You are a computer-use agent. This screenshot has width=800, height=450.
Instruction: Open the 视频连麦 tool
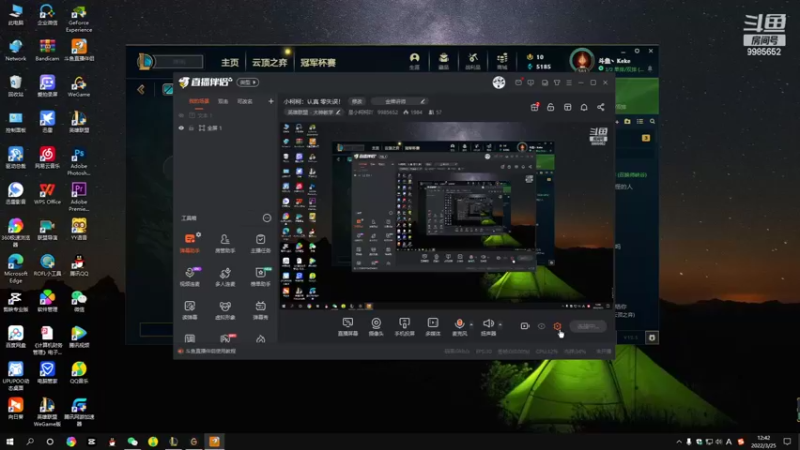(x=190, y=276)
